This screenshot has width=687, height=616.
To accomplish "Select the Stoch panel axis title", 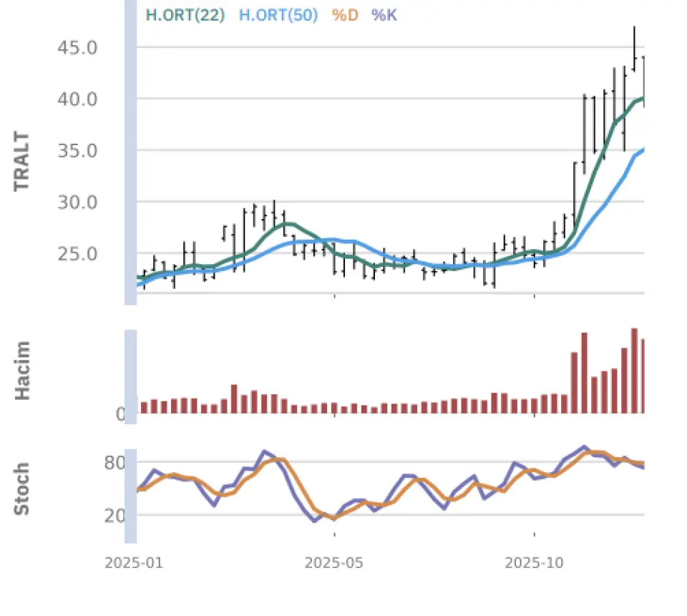I will pos(22,489).
